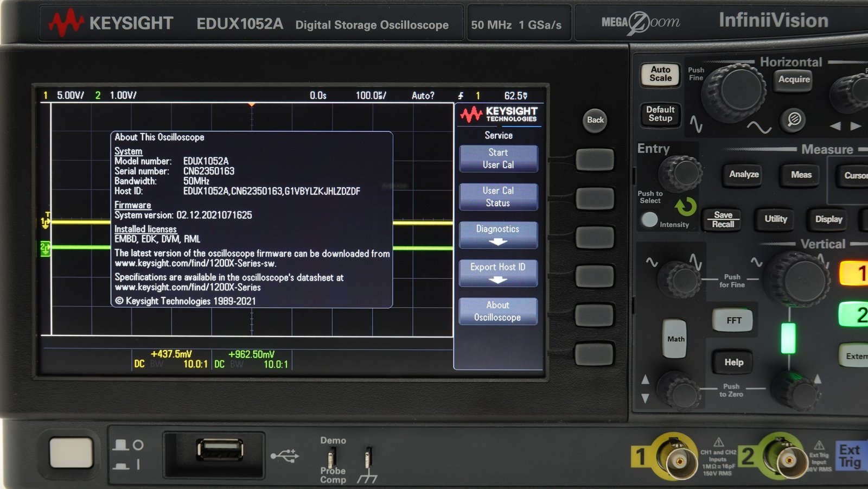
Task: Tap the channel 1 5.00V/ scale readout
Action: pyautogui.click(x=71, y=96)
